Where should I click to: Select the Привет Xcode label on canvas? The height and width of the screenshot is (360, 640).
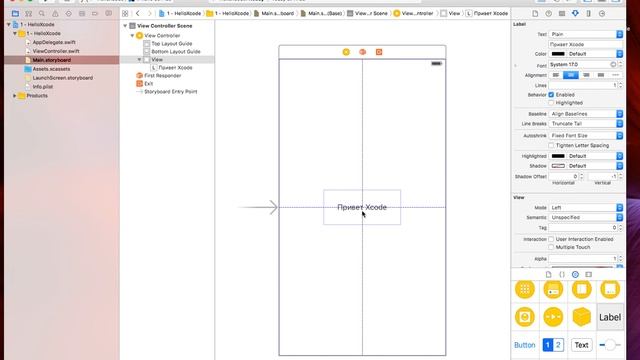click(x=362, y=207)
